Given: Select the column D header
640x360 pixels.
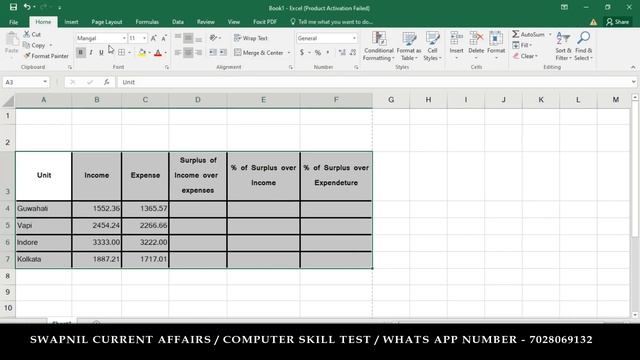Looking at the screenshot, I should click(x=198, y=100).
